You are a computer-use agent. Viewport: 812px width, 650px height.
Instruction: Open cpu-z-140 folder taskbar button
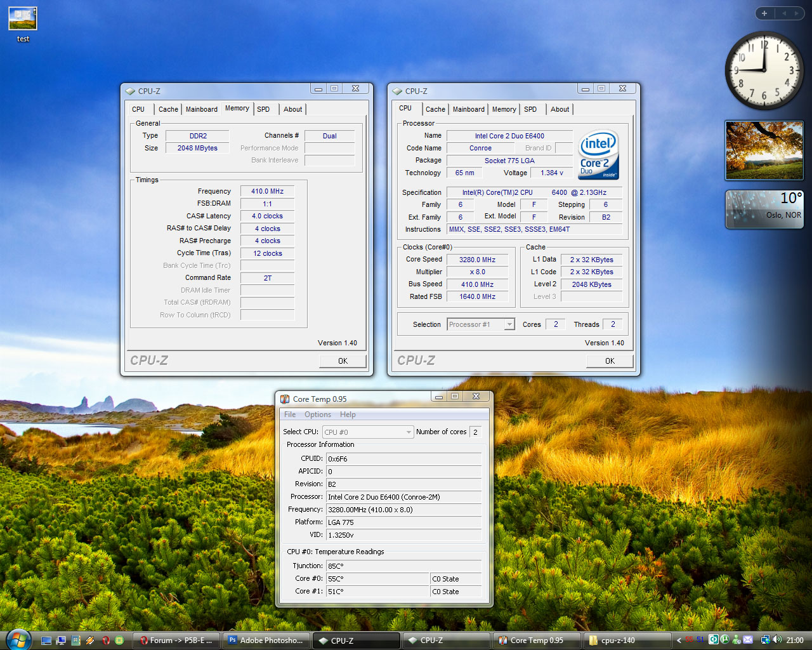(627, 640)
